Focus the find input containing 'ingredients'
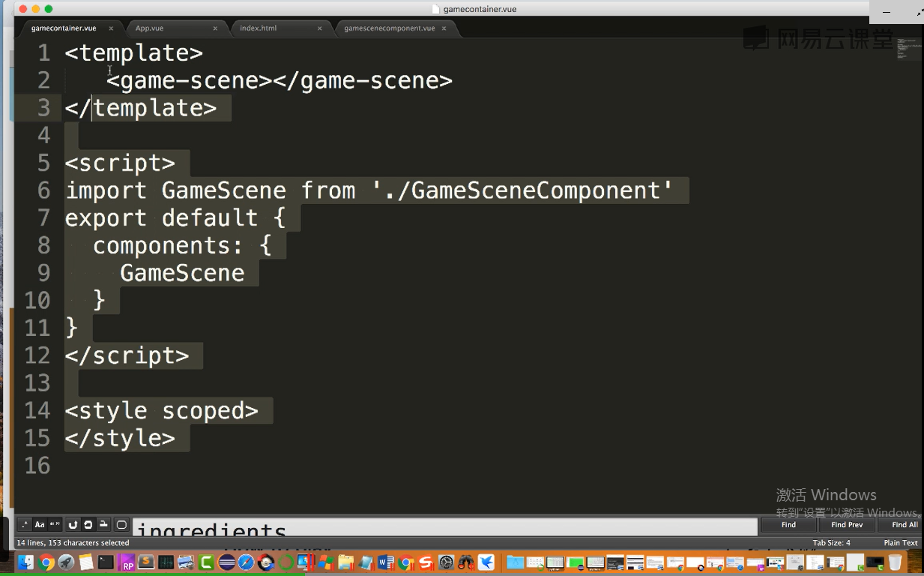This screenshot has height=576, width=924. point(445,526)
